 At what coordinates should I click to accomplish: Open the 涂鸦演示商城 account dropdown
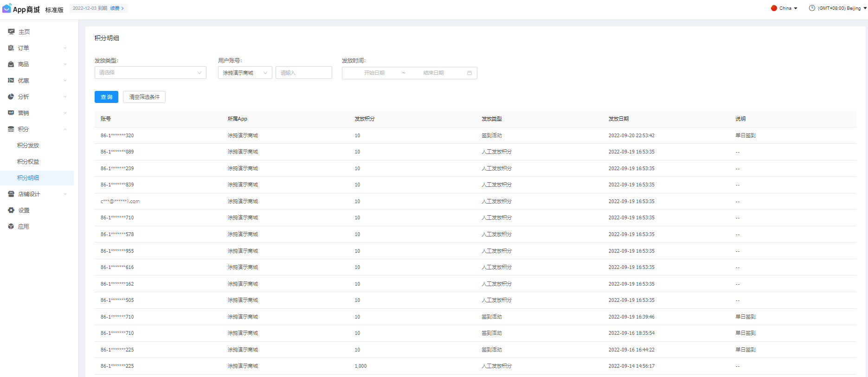[245, 73]
